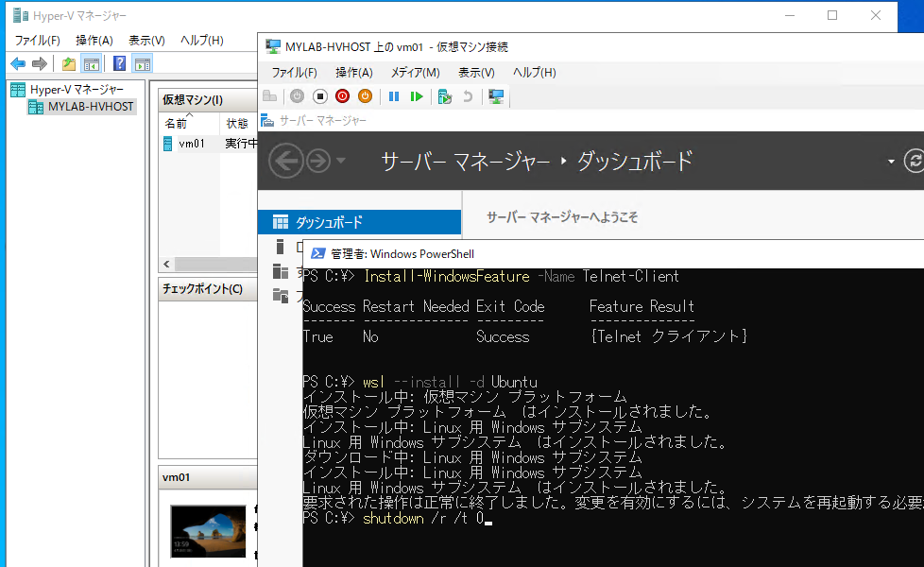Viewport: 924px width, 567px height.
Task: Open Help using the question mark icon
Action: click(118, 63)
